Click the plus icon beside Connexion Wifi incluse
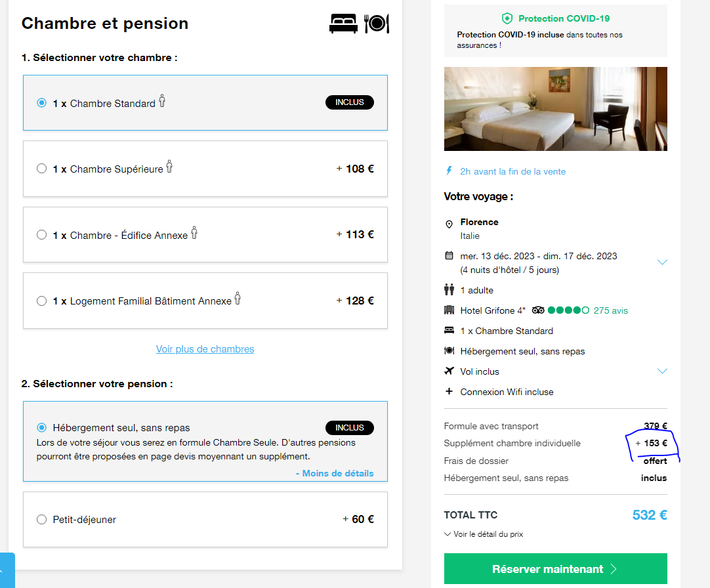Image resolution: width=710 pixels, height=588 pixels. coord(449,391)
